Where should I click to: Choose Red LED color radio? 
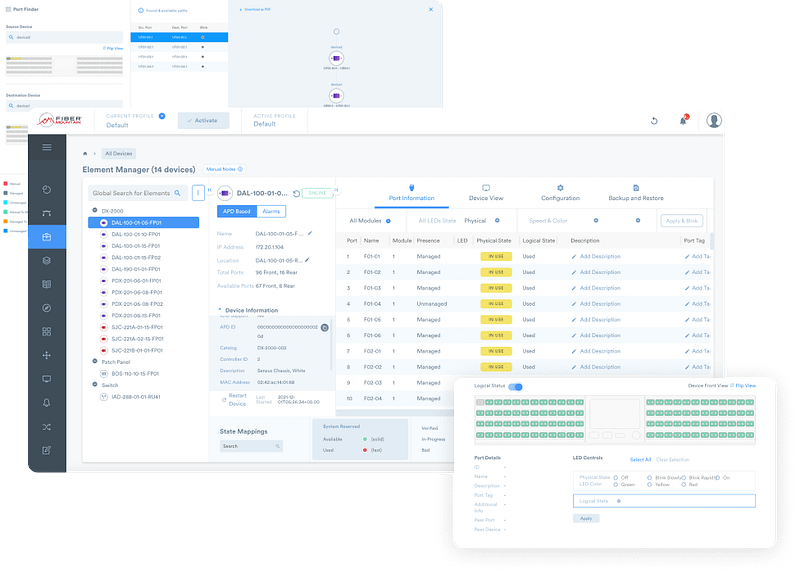(683, 485)
